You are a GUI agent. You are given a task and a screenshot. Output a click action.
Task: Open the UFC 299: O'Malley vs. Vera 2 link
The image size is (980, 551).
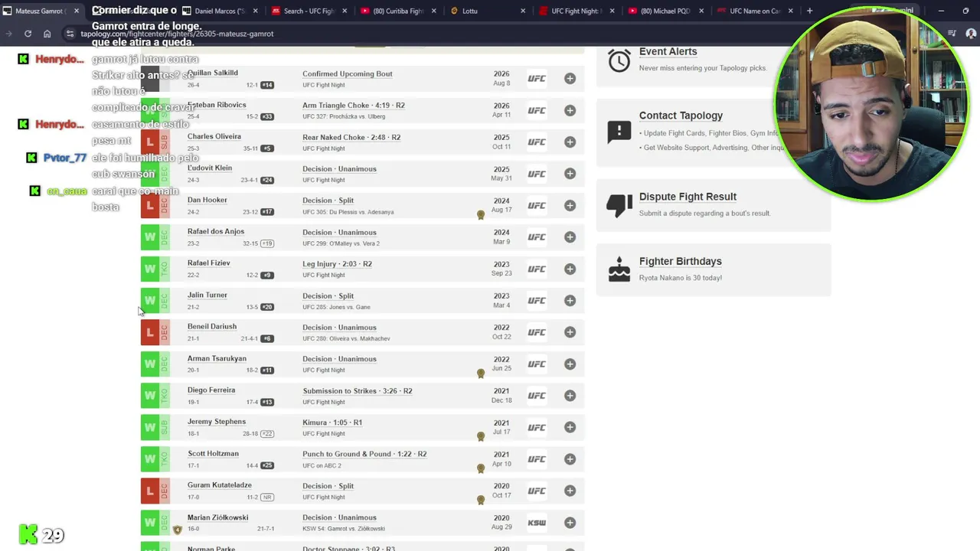pos(341,243)
